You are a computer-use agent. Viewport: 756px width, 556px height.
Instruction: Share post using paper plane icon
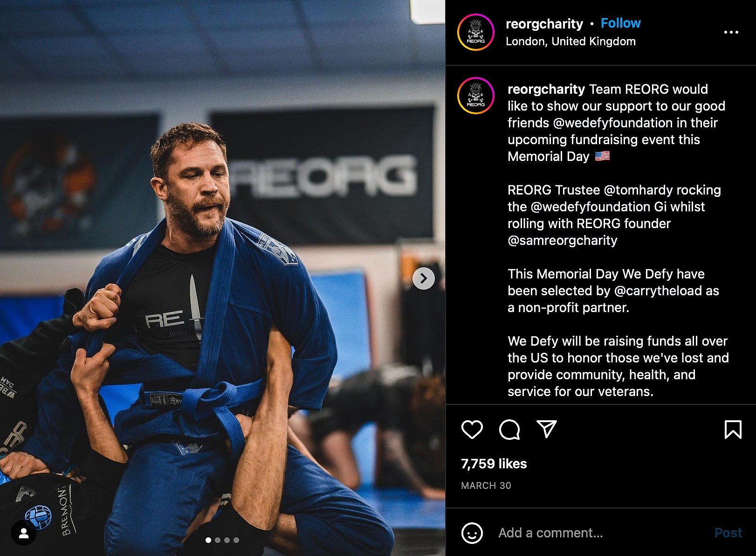pos(546,429)
